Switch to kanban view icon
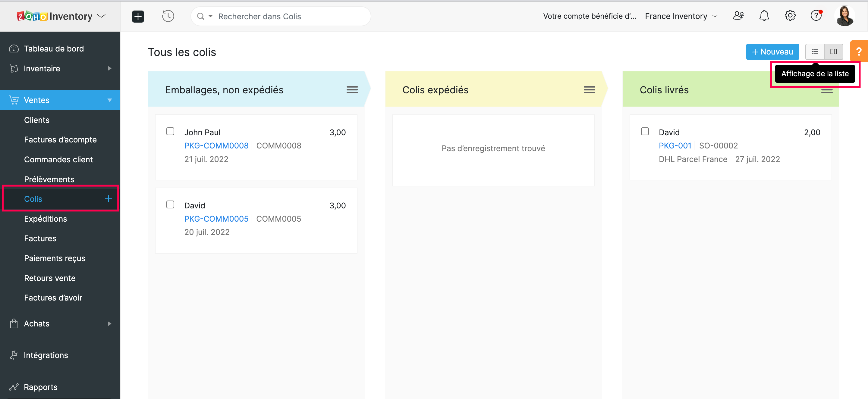Screen dimensions: 868x399 (x=834, y=51)
